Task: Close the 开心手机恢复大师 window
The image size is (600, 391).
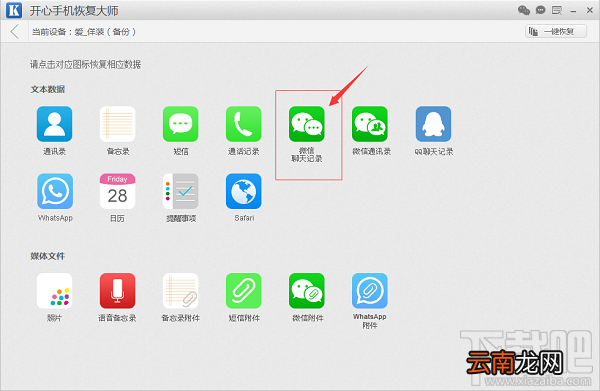Action: 590,10
